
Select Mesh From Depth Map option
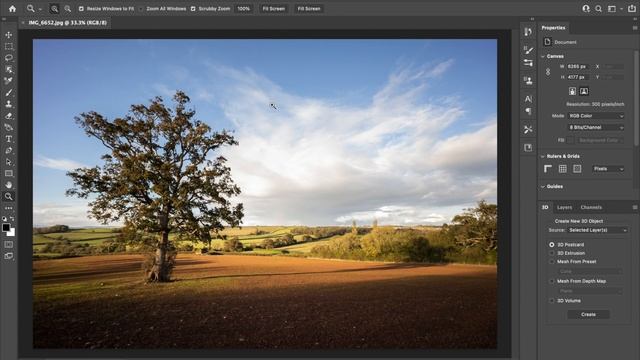552,281
